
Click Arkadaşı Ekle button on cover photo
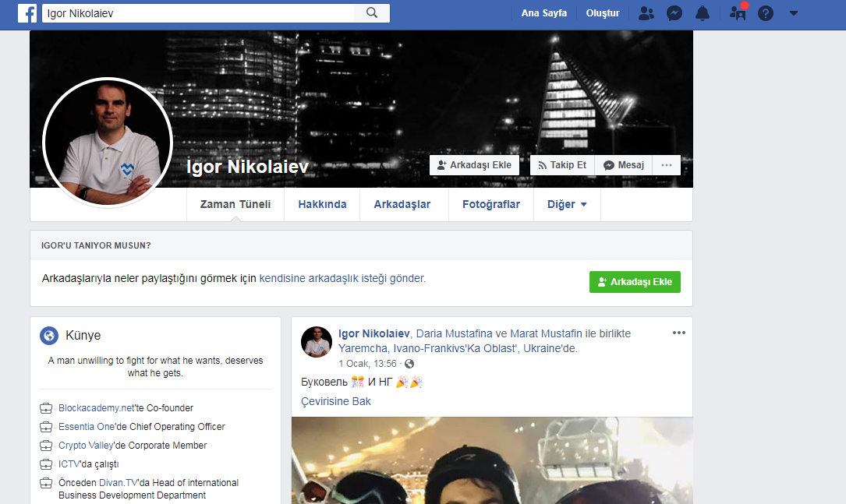474,165
